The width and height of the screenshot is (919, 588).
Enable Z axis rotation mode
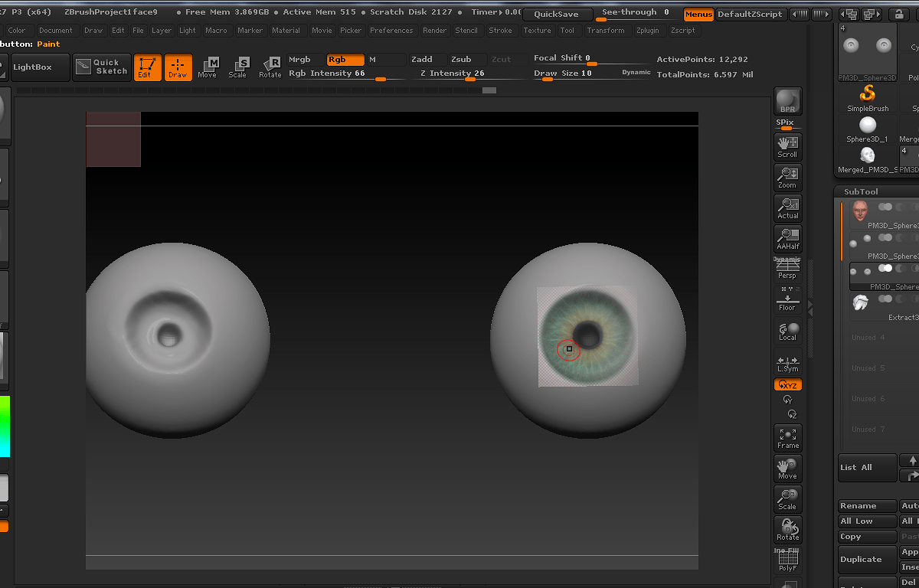(791, 414)
